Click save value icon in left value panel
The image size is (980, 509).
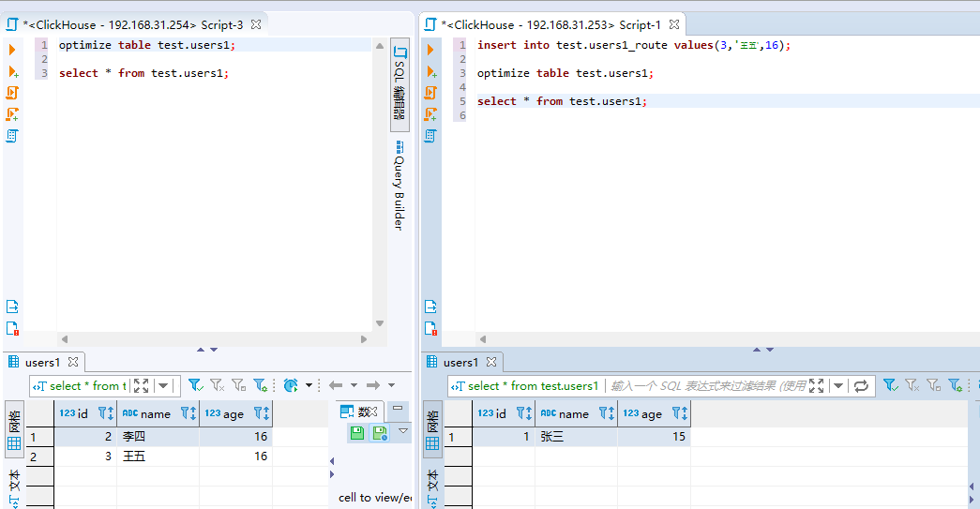pyautogui.click(x=357, y=432)
